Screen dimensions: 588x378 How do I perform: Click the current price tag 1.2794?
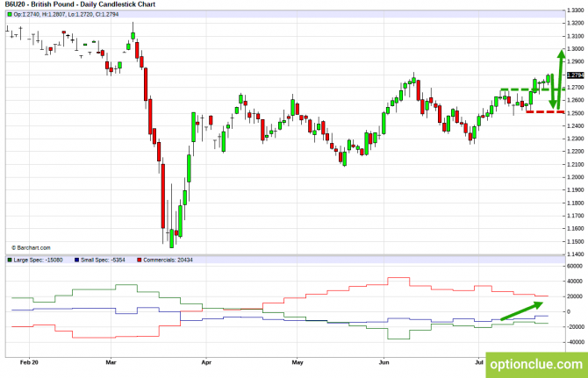pos(575,75)
